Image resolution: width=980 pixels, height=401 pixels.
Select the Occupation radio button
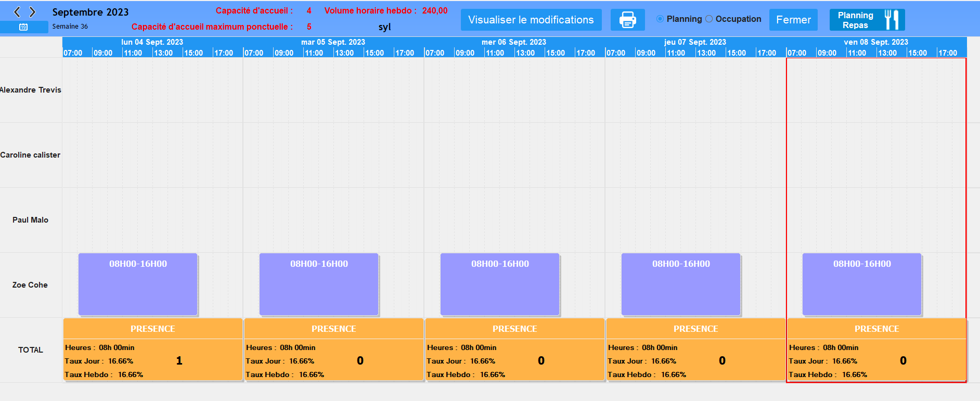pos(709,19)
